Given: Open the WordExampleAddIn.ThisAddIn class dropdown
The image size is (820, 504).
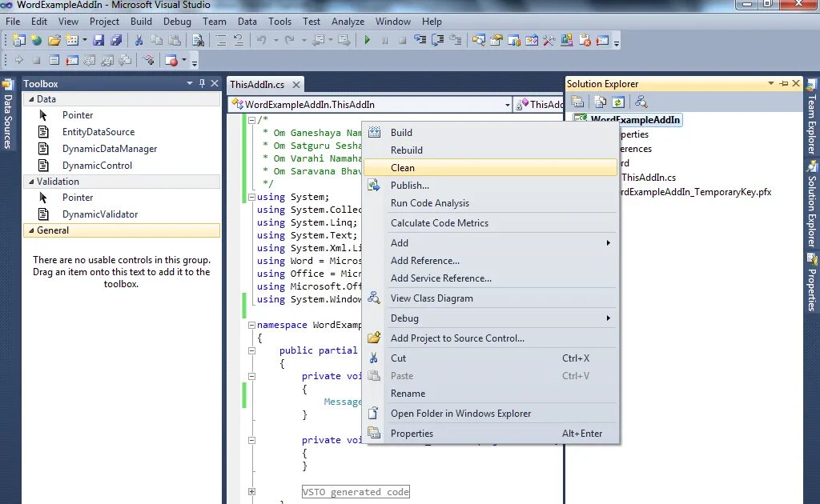Looking at the screenshot, I should [x=507, y=105].
